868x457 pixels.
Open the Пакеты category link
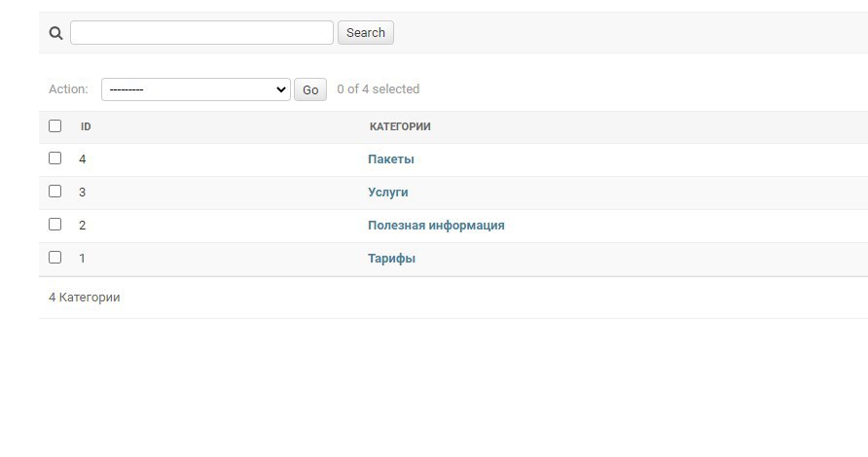pos(391,159)
